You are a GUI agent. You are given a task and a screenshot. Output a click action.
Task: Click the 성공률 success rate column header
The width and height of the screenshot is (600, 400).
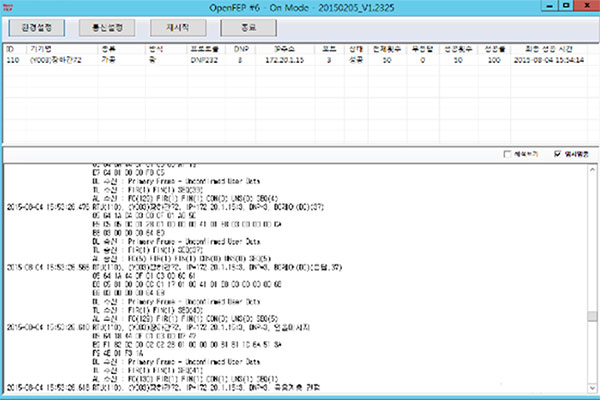point(493,47)
